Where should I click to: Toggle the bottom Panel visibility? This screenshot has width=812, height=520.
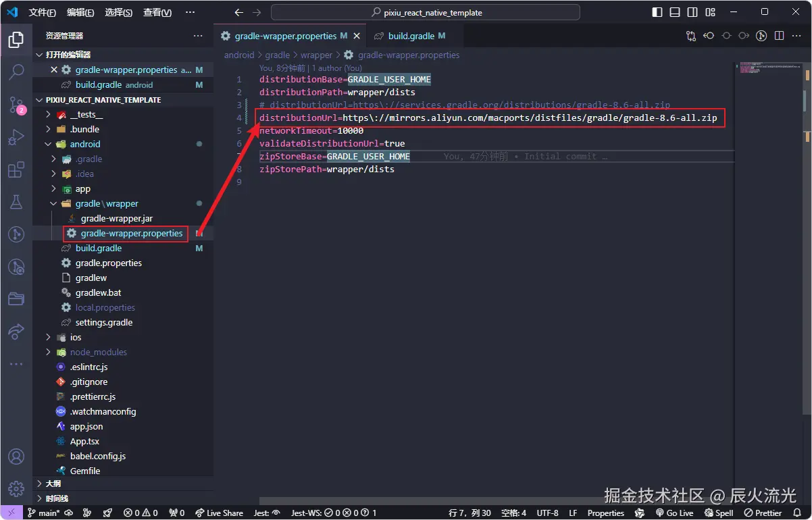tap(675, 12)
